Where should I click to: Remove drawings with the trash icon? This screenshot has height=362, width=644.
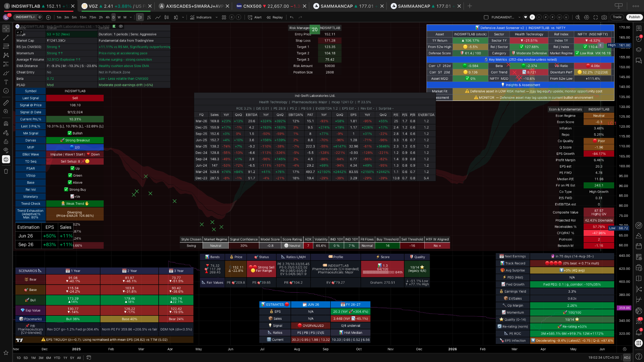point(6,171)
